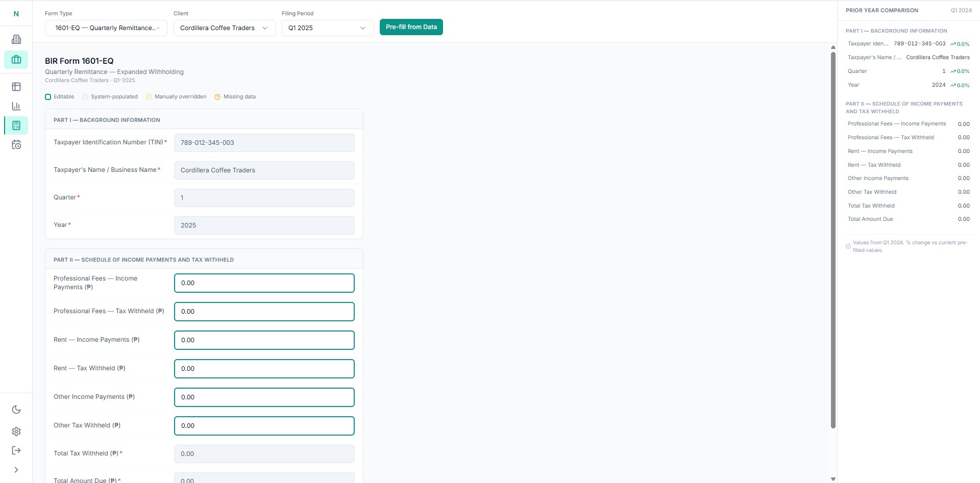Image resolution: width=980 pixels, height=483 pixels.
Task: Open the Form Type dropdown
Action: (106, 28)
